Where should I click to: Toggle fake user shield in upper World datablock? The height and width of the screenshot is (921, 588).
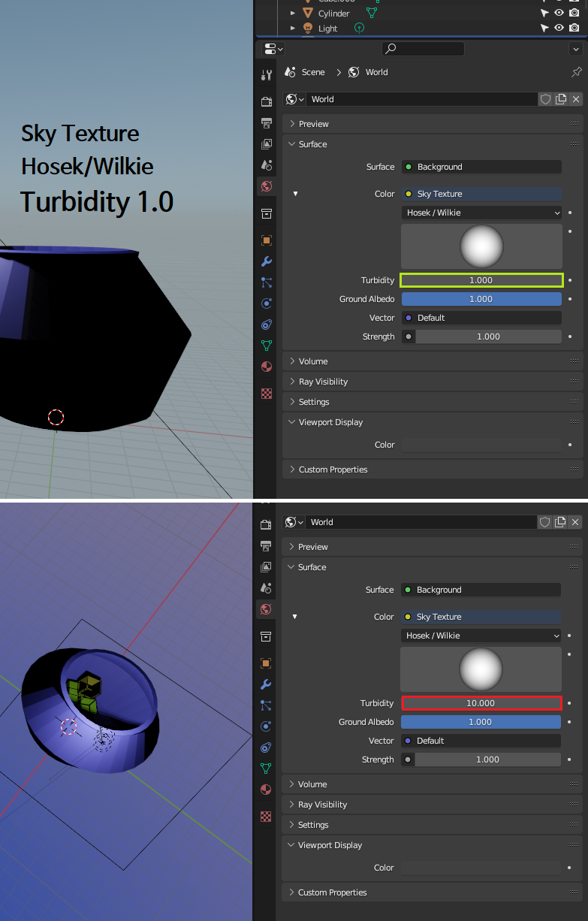546,99
